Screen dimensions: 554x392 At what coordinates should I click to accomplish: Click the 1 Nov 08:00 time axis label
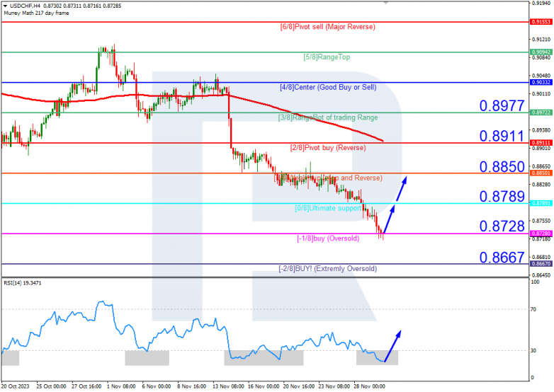click(x=121, y=387)
